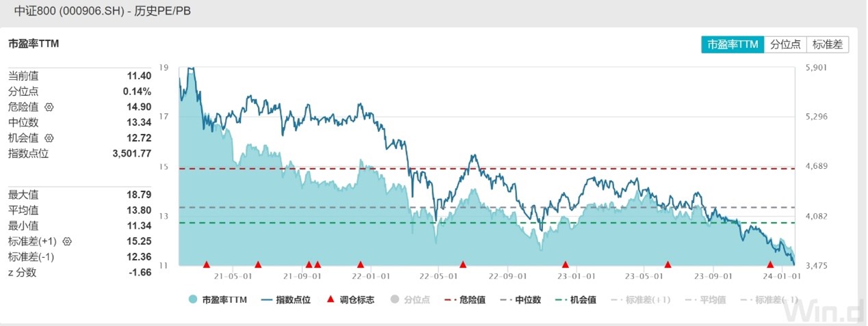Click the gear icon next to 标准差(+1)
This screenshot has width=868, height=326.
point(67,241)
